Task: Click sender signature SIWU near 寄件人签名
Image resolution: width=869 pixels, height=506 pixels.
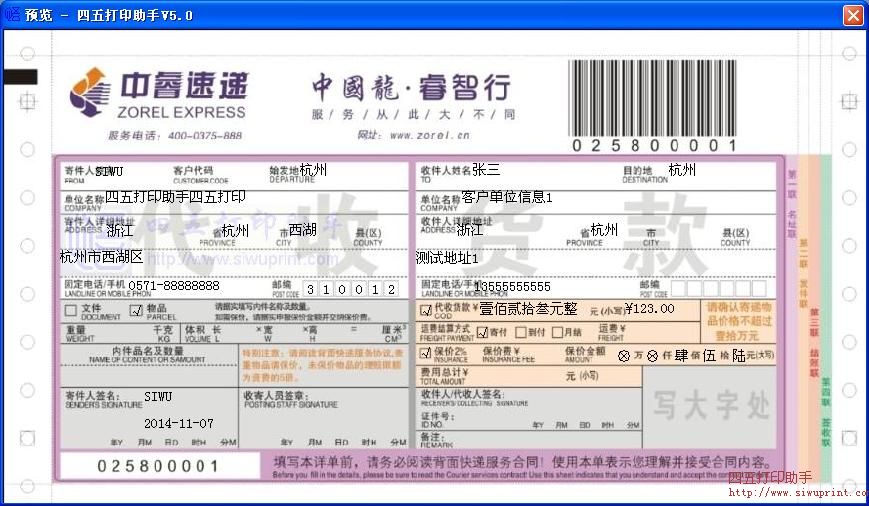Action: (158, 396)
